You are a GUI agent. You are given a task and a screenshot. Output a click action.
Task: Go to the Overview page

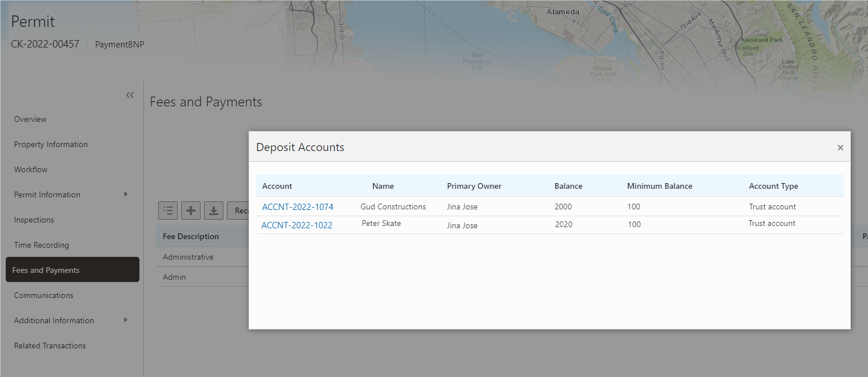30,119
